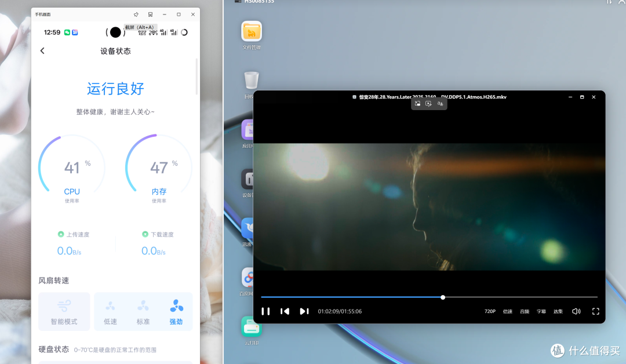Viewport: 626px width, 364px height.
Task: Maximize the 手机画面 window
Action: click(x=179, y=14)
